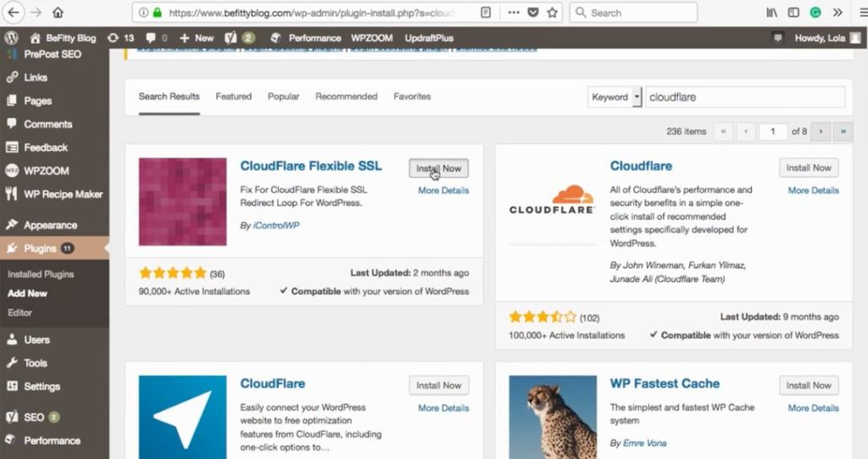Install CloudFlare Flexible SSL plugin now
The image size is (868, 459).
point(438,169)
